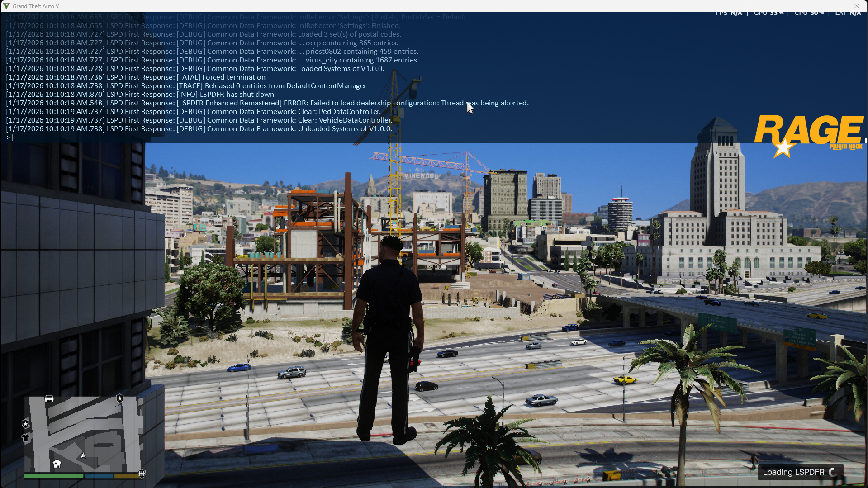The width and height of the screenshot is (868, 488).
Task: Click the 'Unloaded Systems of V1.0.0.' log line
Action: [199, 129]
